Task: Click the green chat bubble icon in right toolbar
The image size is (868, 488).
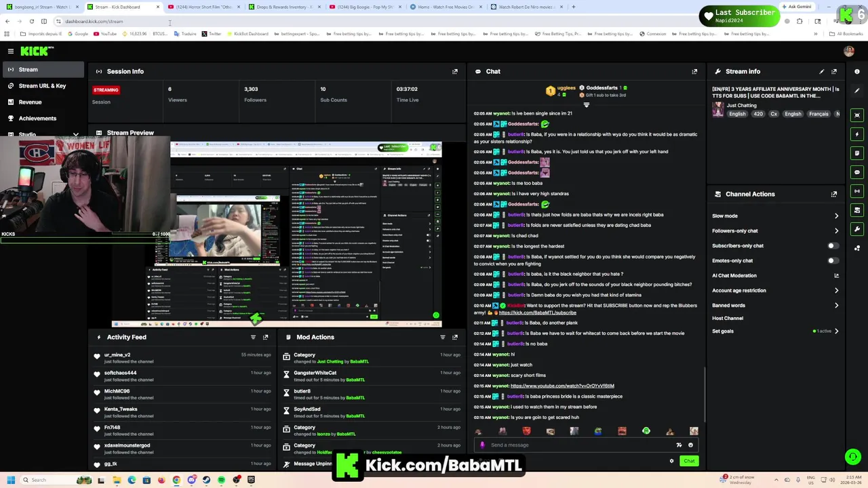Action: 857,172
